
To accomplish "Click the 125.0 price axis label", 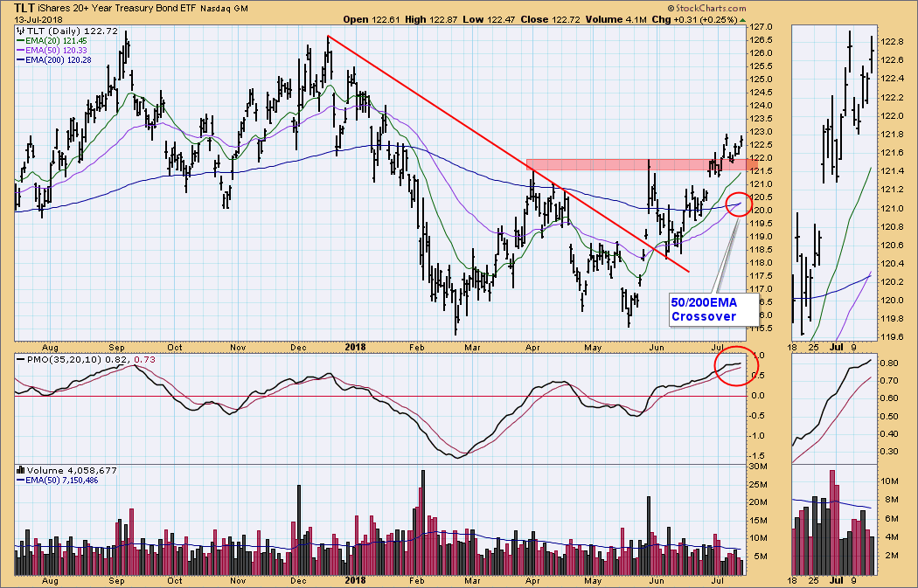I will click(762, 80).
